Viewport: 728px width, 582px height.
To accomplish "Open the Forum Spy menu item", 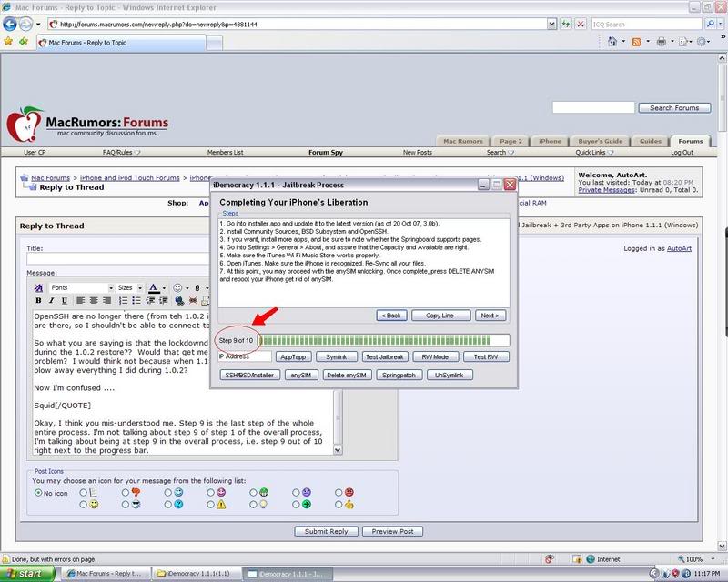I will (x=326, y=152).
